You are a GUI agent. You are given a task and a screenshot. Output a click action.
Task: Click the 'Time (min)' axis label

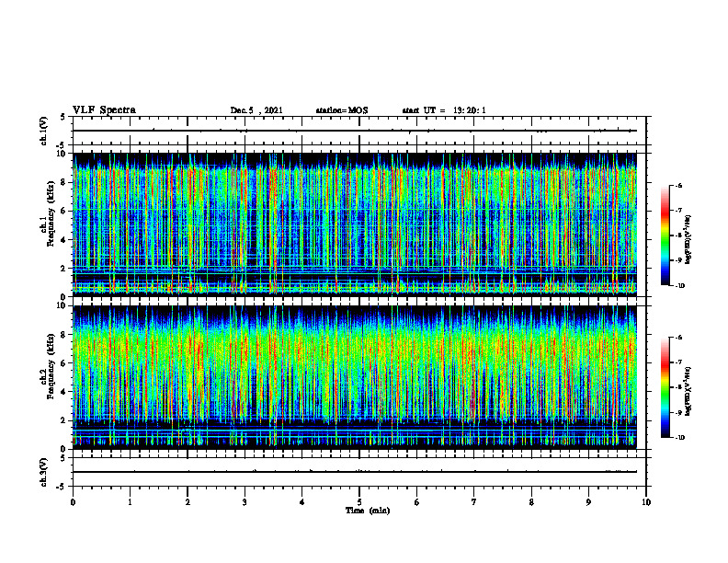click(368, 511)
